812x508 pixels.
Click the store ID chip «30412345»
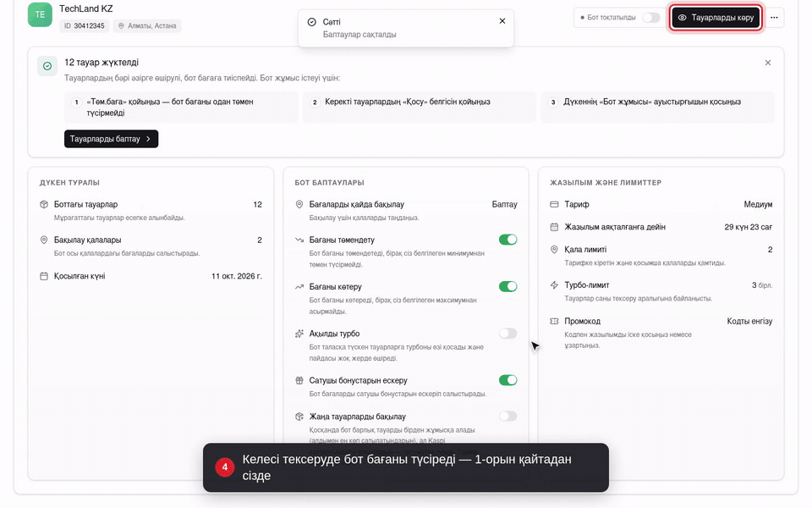(x=84, y=26)
